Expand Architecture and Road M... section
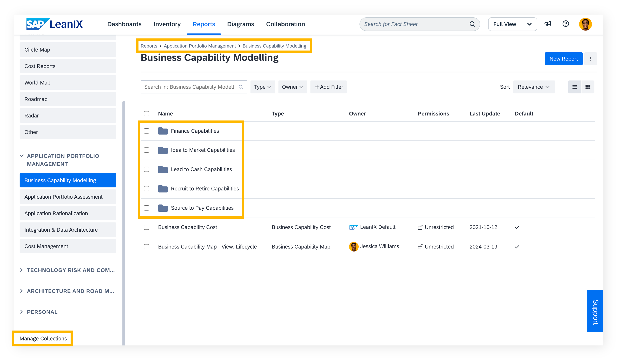Image resolution: width=621 pixels, height=364 pixels. coord(21,291)
